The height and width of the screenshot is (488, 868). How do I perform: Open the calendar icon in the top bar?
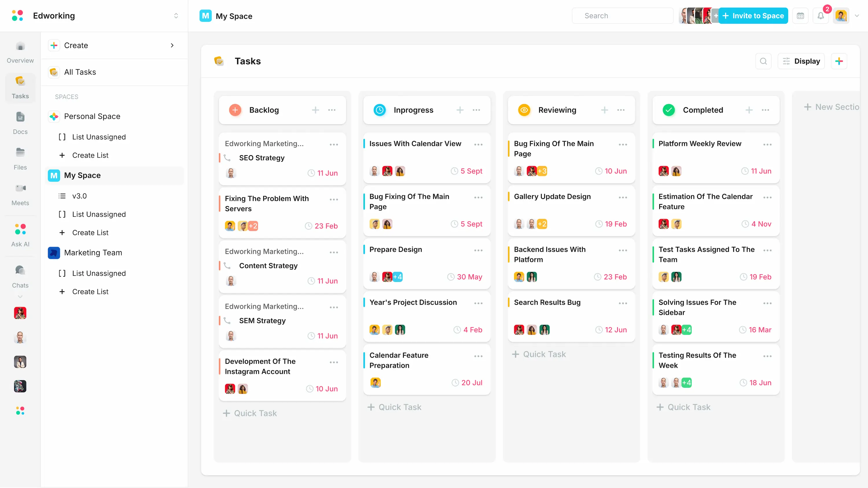pos(801,16)
